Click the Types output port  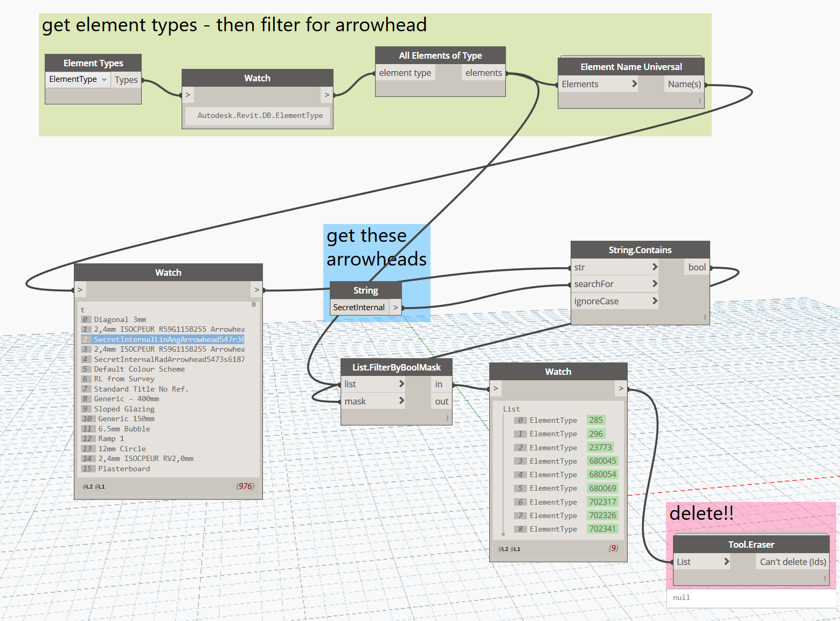coord(126,80)
